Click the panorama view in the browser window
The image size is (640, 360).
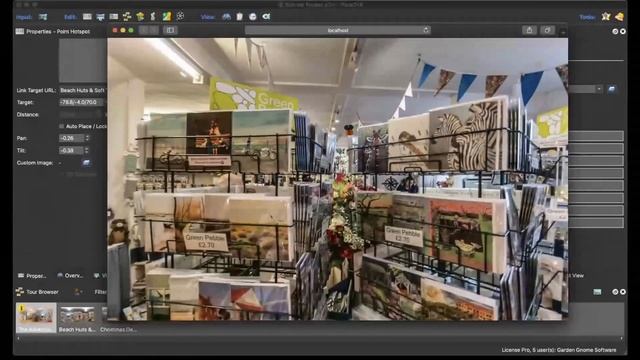[338, 179]
